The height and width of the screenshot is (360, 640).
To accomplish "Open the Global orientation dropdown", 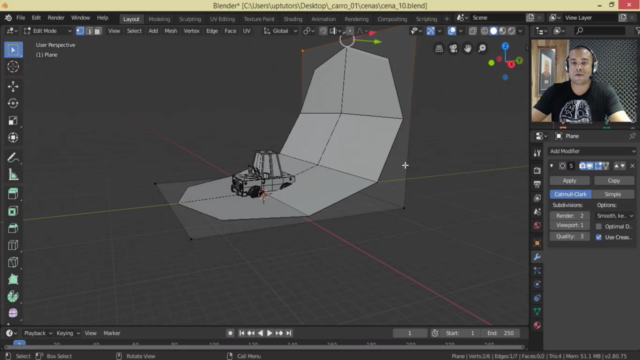I will coord(280,31).
